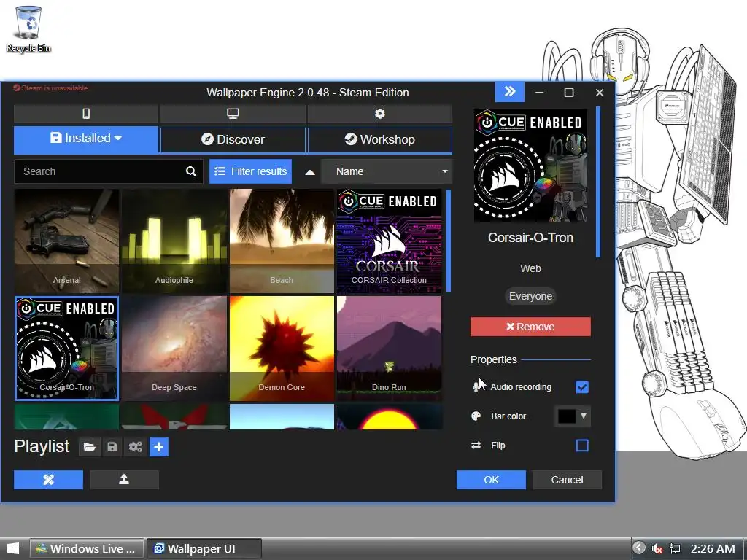The height and width of the screenshot is (560, 747).
Task: Toggle ascending sort order arrow
Action: click(309, 172)
